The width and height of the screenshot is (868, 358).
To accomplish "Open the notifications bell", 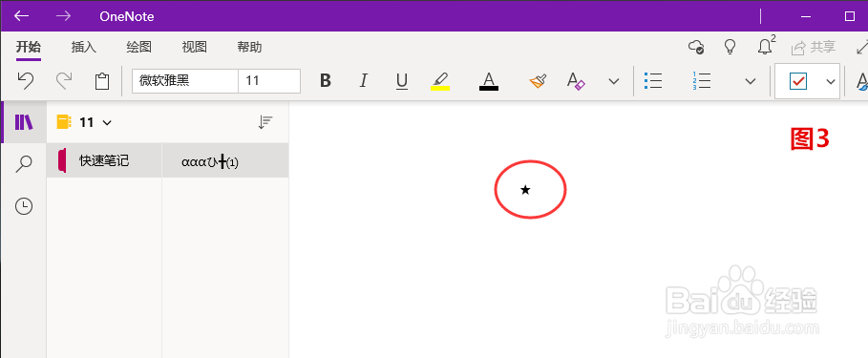I will pyautogui.click(x=766, y=46).
